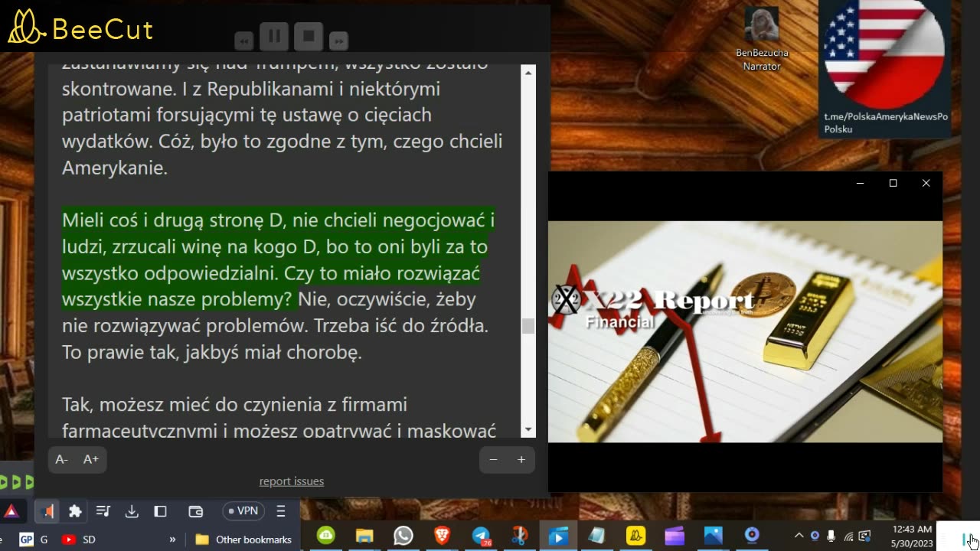Open the BenBezucha Narrator desktop icon
Viewport: 980px width, 551px height.
762,38
